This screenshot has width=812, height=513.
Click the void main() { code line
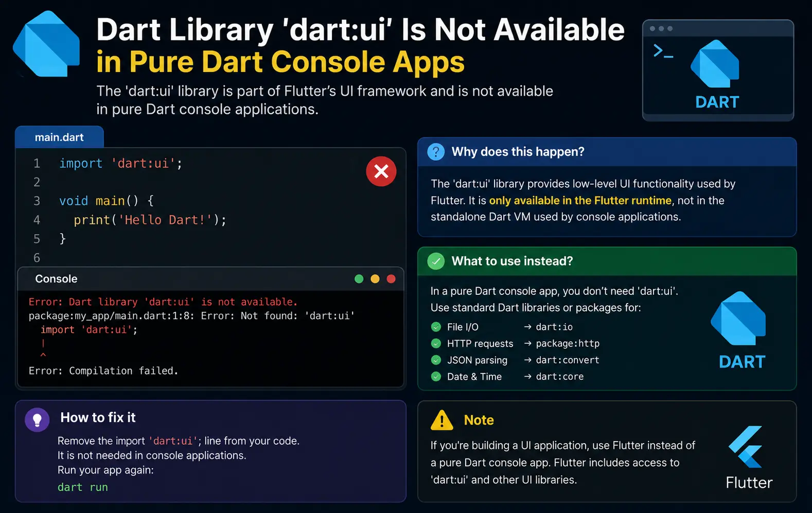click(x=107, y=201)
